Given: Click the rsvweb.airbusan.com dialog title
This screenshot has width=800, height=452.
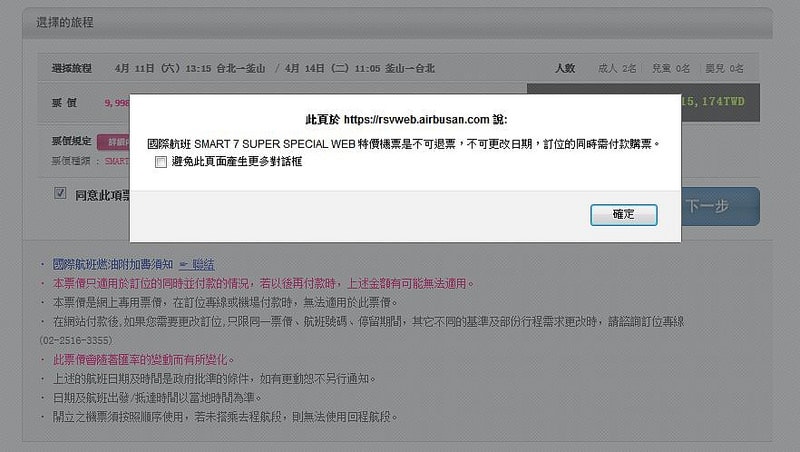Looking at the screenshot, I should point(405,117).
